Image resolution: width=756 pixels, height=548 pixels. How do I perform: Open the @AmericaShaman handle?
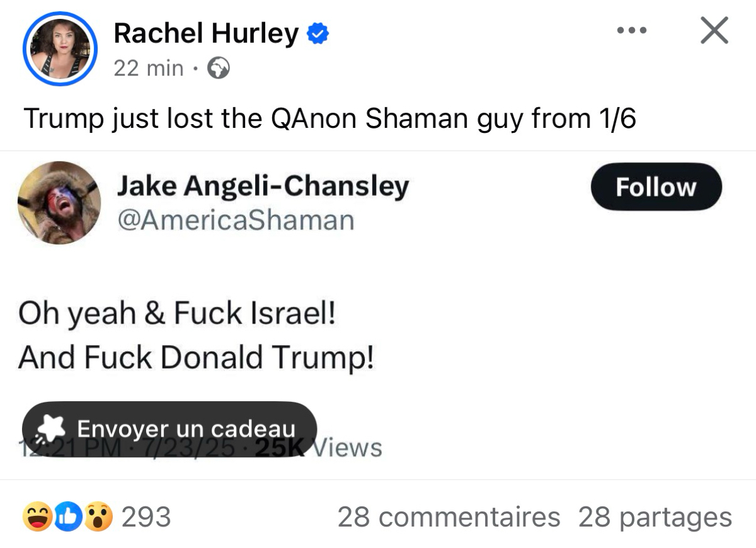(236, 220)
